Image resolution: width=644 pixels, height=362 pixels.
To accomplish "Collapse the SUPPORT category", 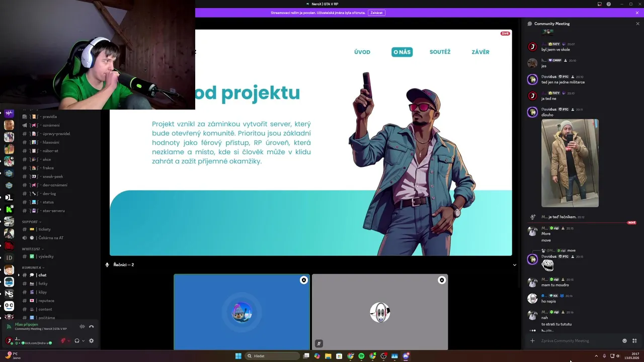I will tap(31, 222).
